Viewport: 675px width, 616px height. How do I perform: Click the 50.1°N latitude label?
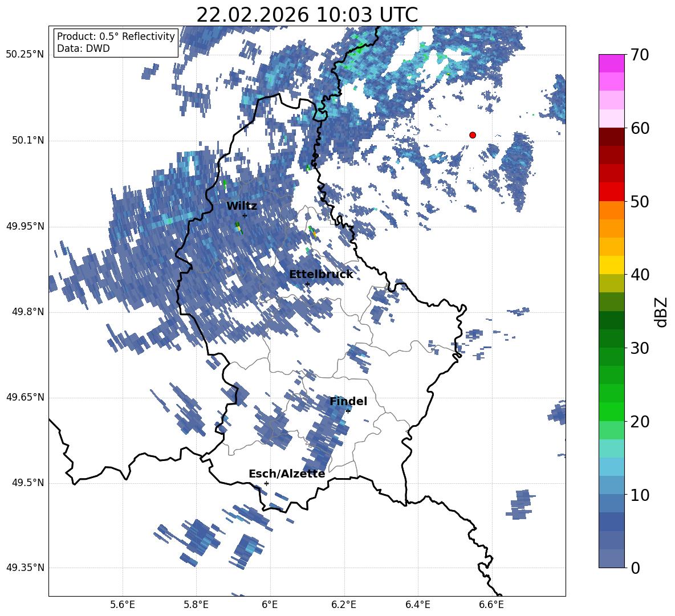tap(29, 140)
